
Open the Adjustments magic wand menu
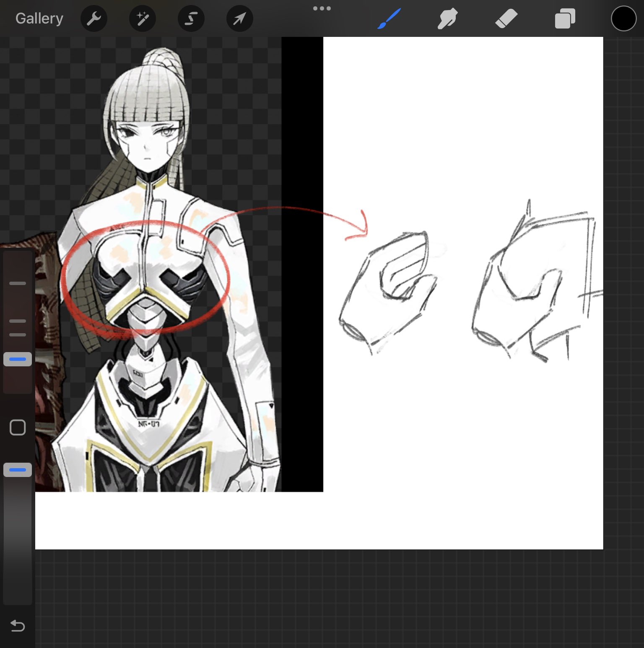[x=143, y=18]
